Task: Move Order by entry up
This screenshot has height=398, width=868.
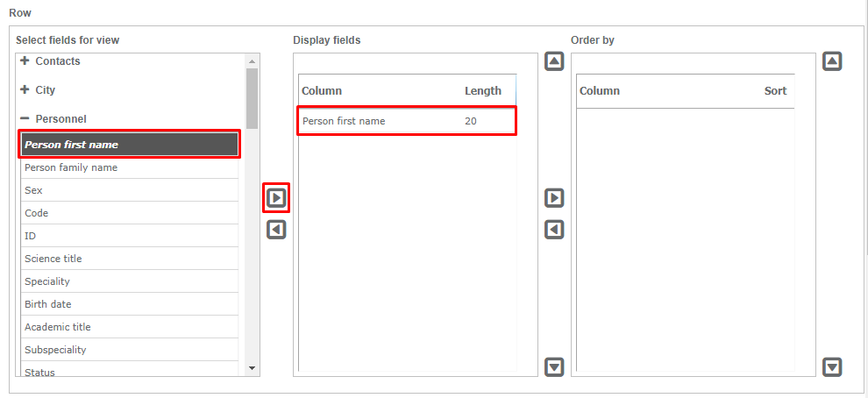Action: [x=832, y=62]
